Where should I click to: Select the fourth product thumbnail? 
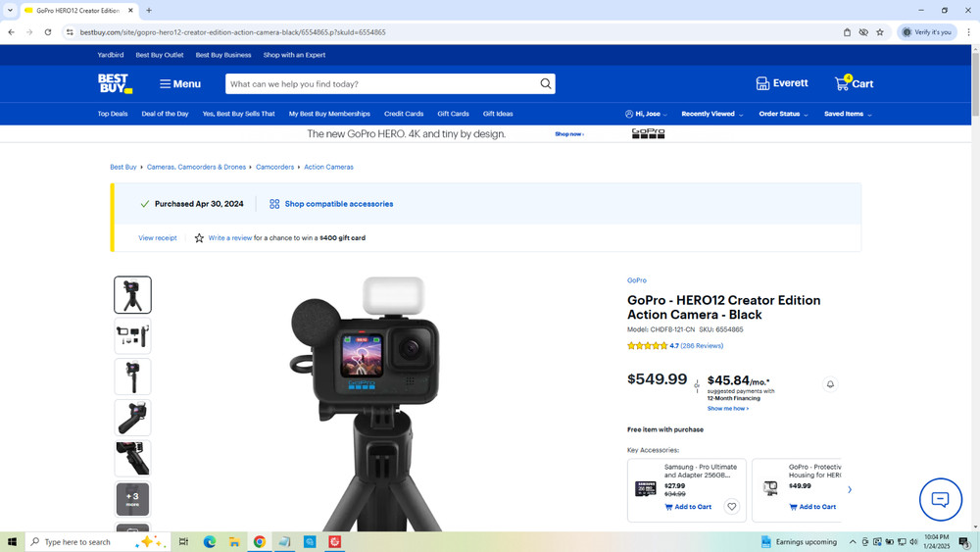(132, 418)
